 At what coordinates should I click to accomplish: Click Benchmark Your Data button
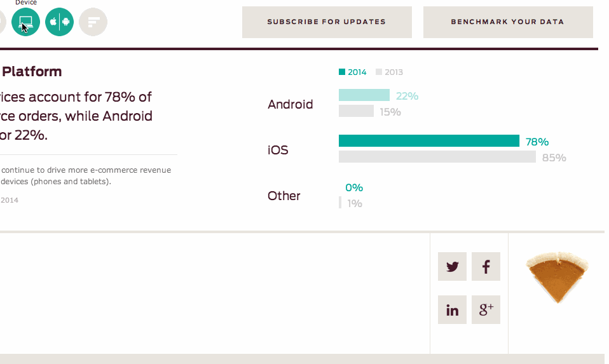coord(508,22)
